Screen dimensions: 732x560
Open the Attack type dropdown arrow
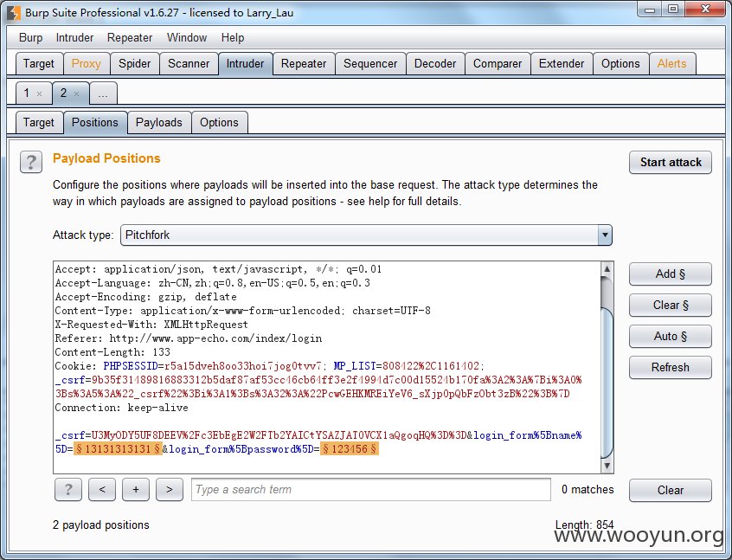[x=605, y=235]
